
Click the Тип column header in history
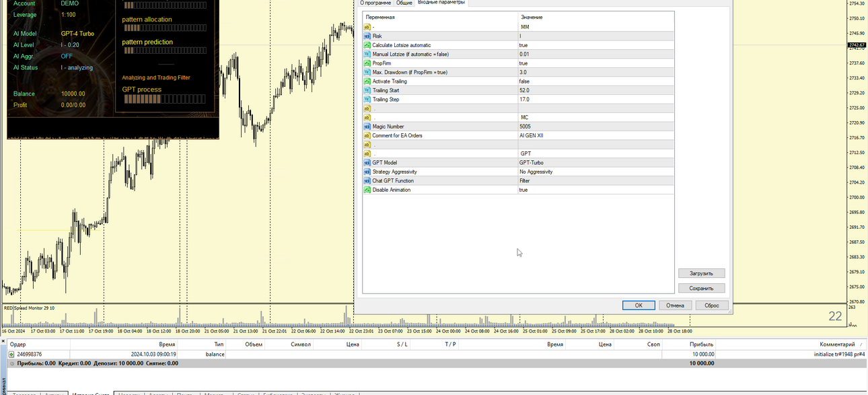coord(203,344)
